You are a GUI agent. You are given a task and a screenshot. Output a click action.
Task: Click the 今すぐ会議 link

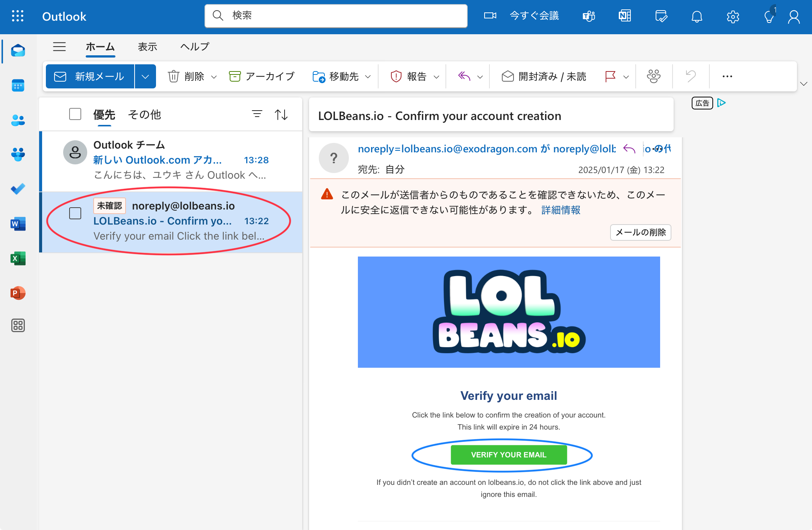534,15
